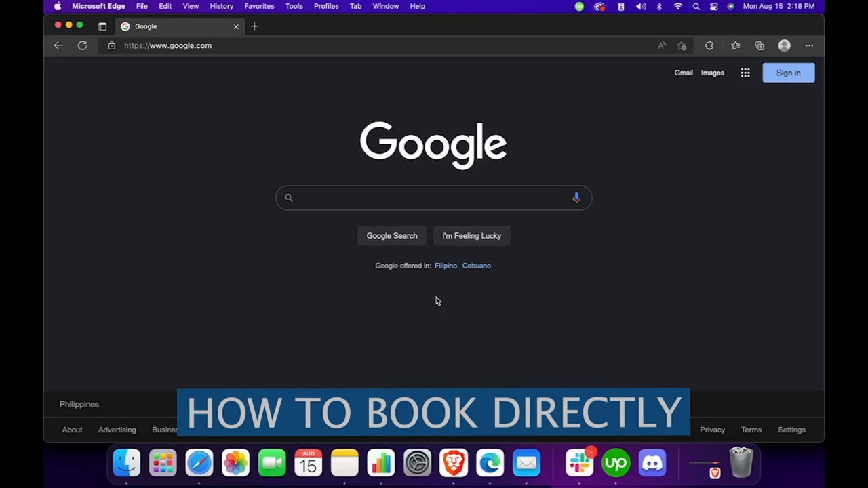Open the Microsoft Edge app menu

[x=98, y=6]
